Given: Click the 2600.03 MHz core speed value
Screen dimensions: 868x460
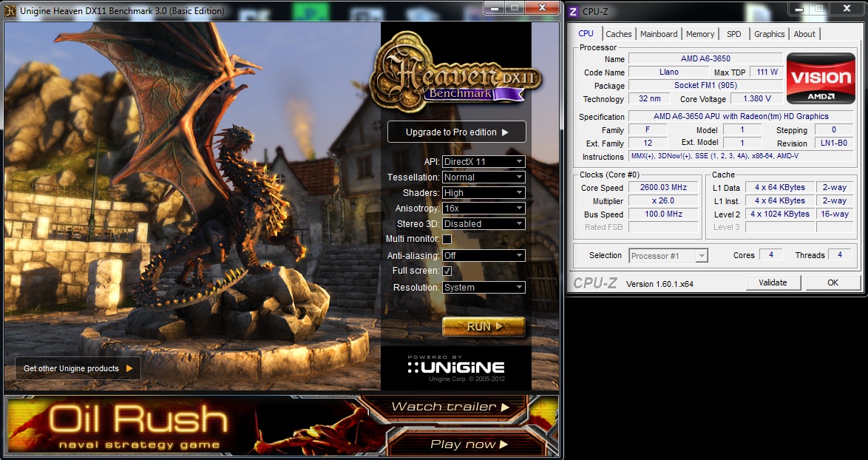Looking at the screenshot, I should pos(662,188).
